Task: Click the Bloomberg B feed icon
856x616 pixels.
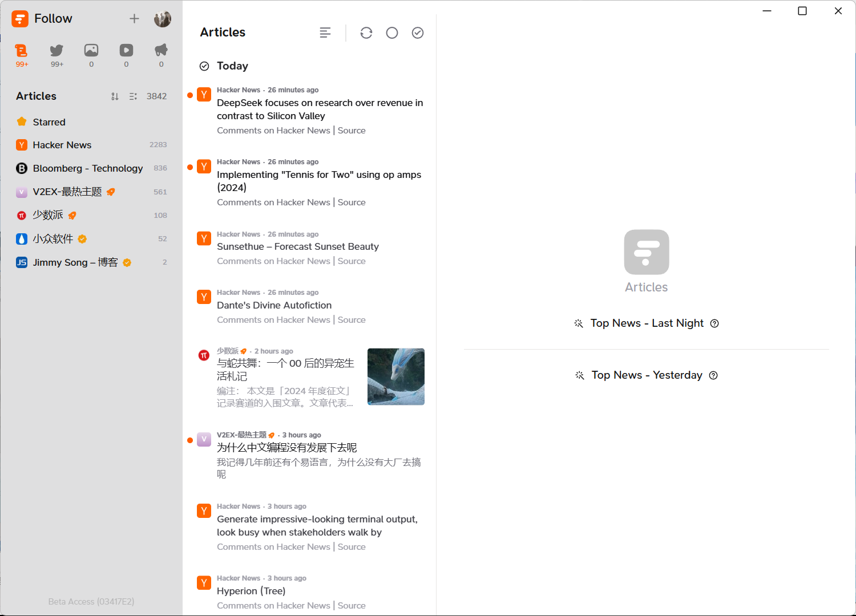Action: [22, 168]
